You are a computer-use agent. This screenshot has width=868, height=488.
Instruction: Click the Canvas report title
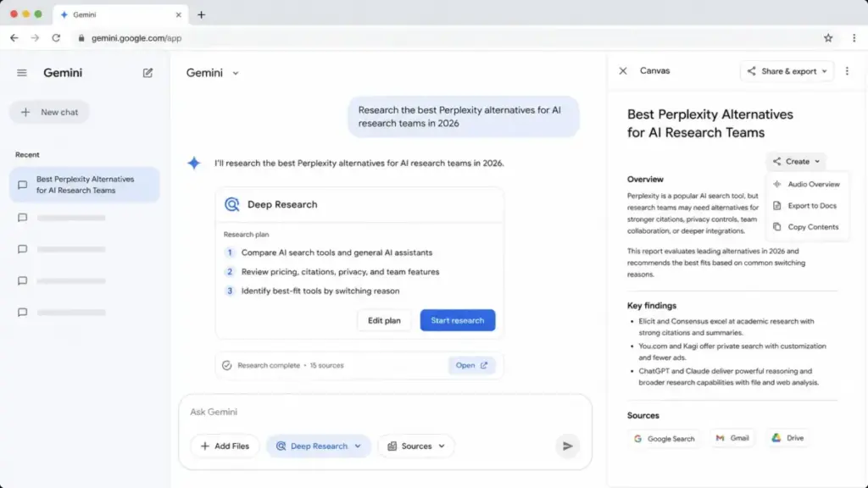pos(710,124)
